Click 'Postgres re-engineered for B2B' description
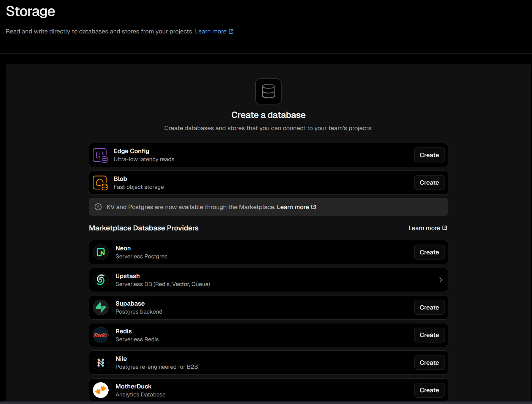The height and width of the screenshot is (404, 532). [157, 367]
